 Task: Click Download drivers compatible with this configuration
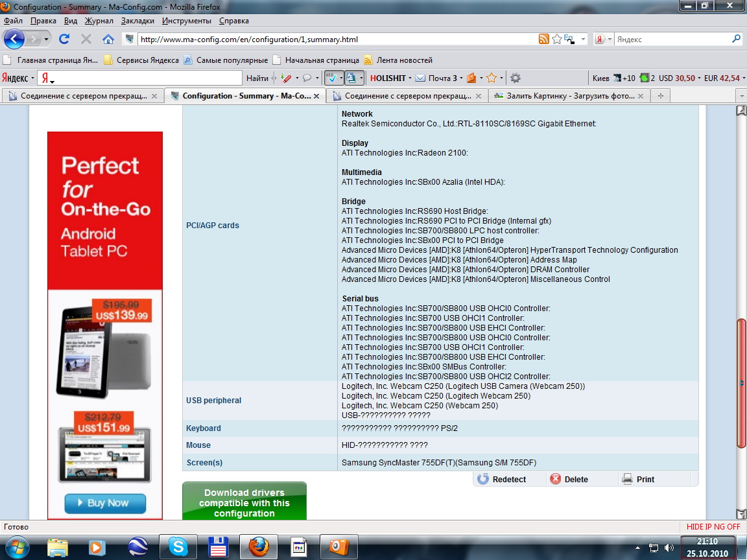[x=244, y=502]
